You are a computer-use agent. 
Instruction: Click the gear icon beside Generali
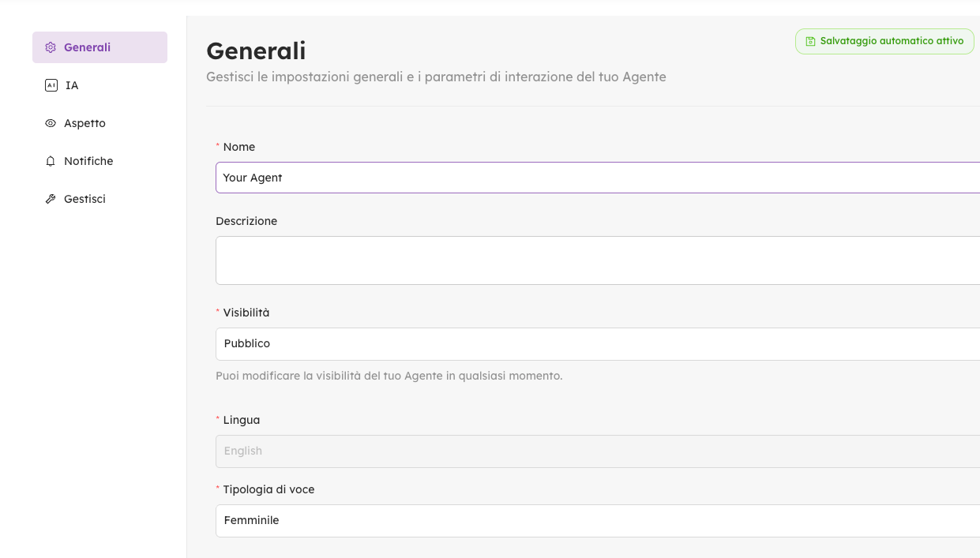tap(51, 47)
